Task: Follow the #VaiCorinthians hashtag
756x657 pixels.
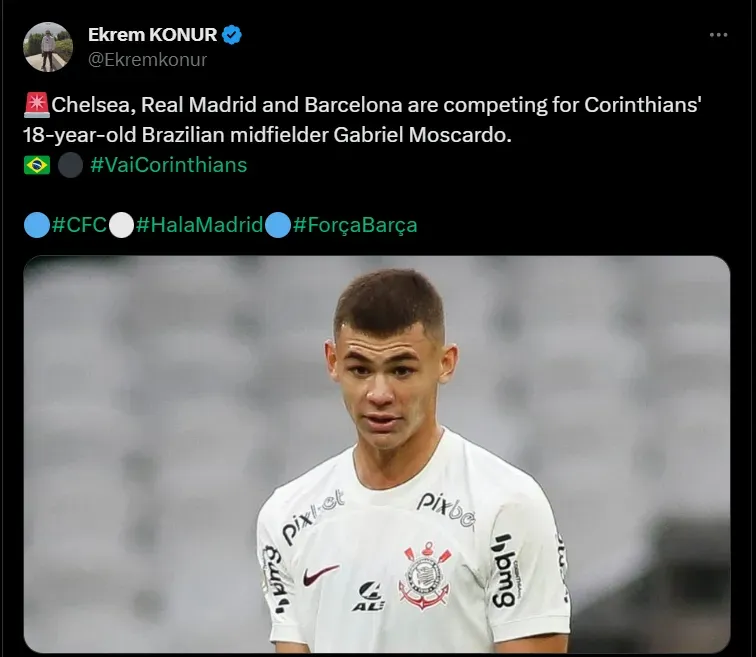Action: (169, 165)
